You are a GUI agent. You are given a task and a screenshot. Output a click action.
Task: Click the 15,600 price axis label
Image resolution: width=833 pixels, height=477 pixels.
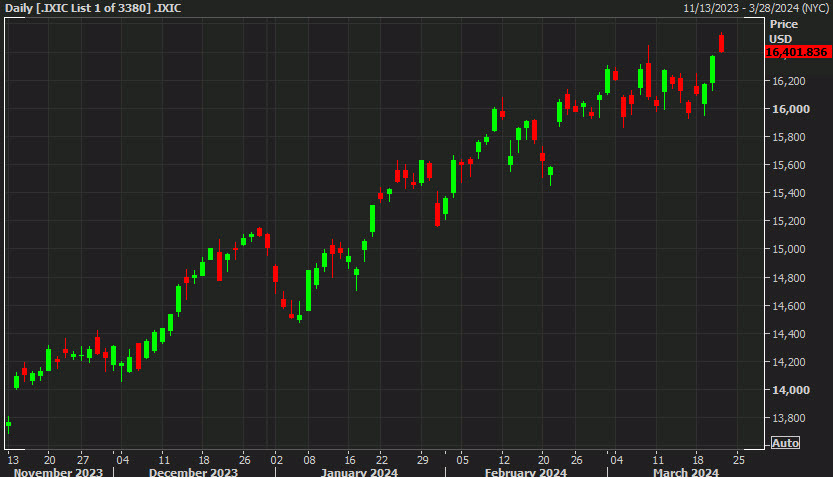coord(788,165)
